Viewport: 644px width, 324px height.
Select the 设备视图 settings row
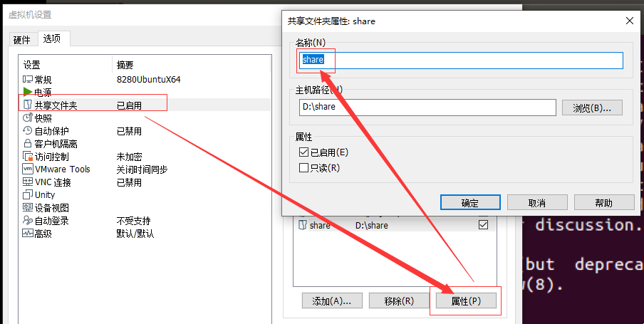click(146, 208)
